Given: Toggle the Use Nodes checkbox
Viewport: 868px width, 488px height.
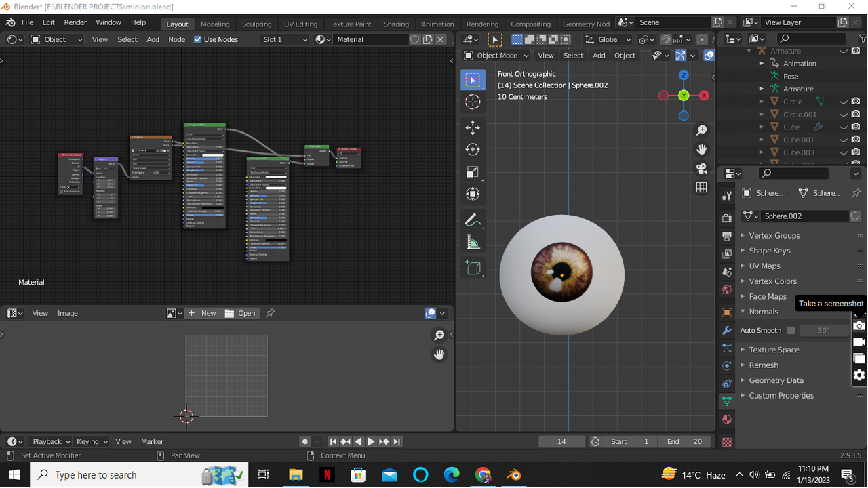Looking at the screenshot, I should pyautogui.click(x=197, y=39).
